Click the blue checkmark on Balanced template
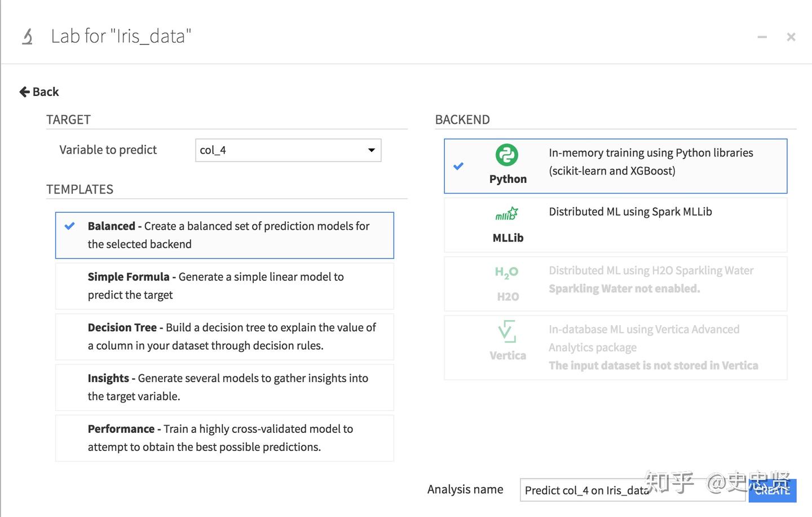The image size is (812, 517). [x=69, y=226]
